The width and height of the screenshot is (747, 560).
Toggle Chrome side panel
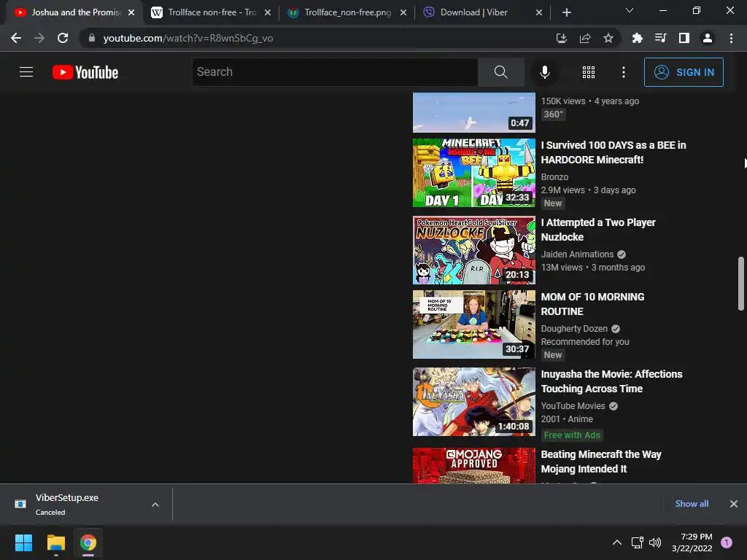684,38
